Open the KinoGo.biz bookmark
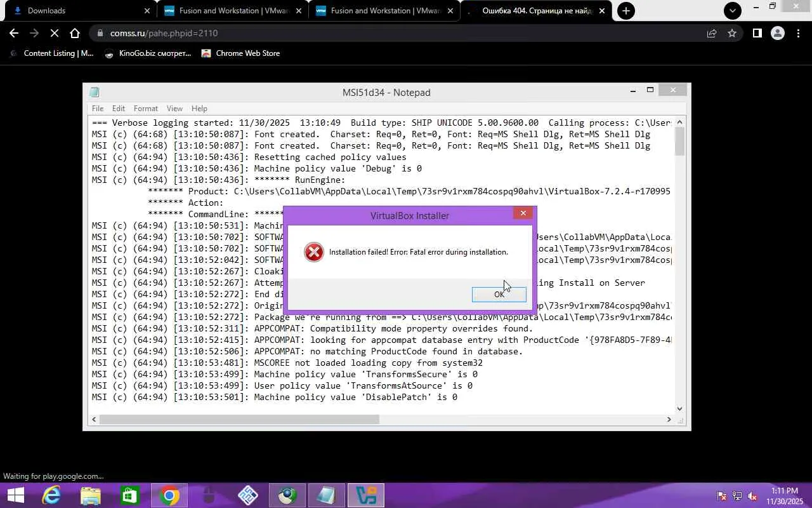 coord(148,53)
